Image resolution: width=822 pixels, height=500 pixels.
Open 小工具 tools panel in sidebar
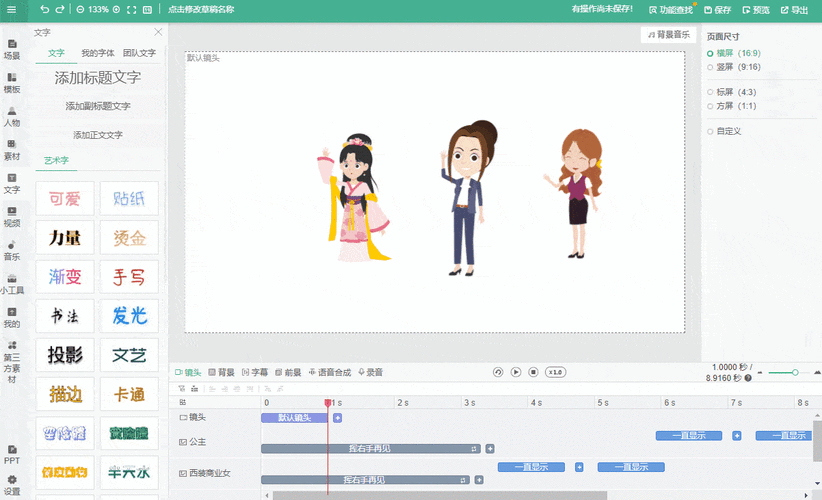(12, 284)
